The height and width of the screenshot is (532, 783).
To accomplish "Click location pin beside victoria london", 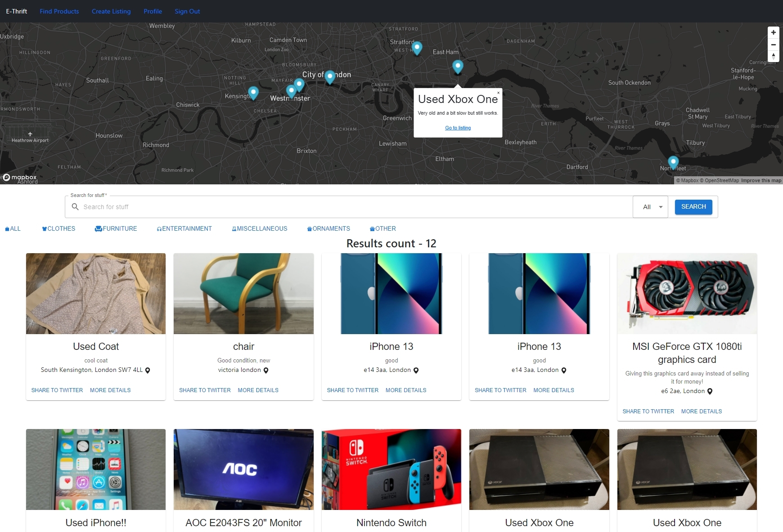I will [266, 371].
